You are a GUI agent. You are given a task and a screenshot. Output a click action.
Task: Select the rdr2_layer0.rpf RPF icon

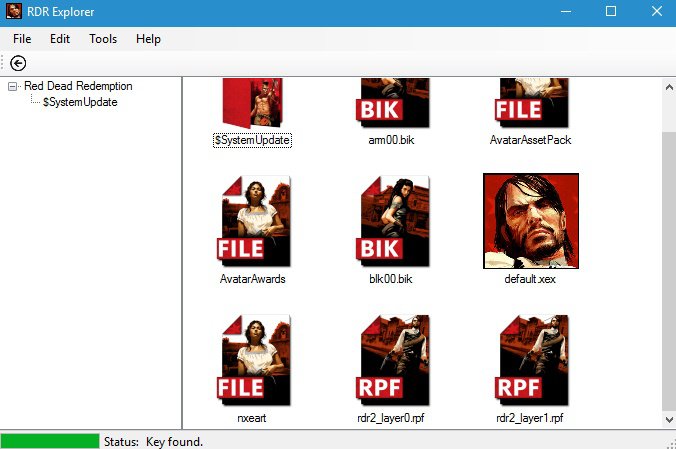click(x=392, y=360)
